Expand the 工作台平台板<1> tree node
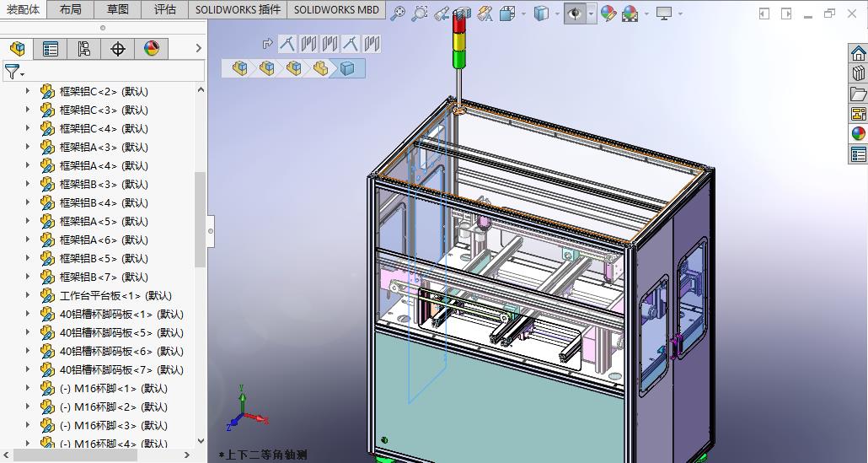The width and height of the screenshot is (868, 463). (x=28, y=295)
